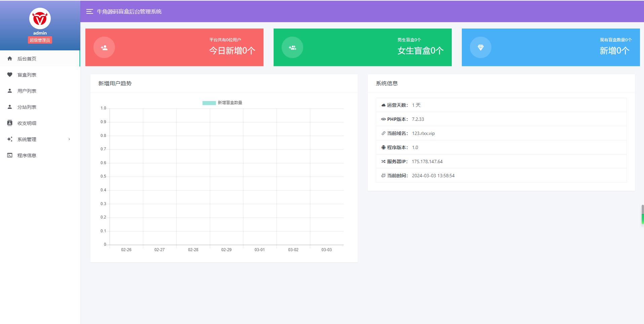The width and height of the screenshot is (644, 324).
Task: Toggle the 新增盲盒数量 chart legend
Action: [x=222, y=102]
